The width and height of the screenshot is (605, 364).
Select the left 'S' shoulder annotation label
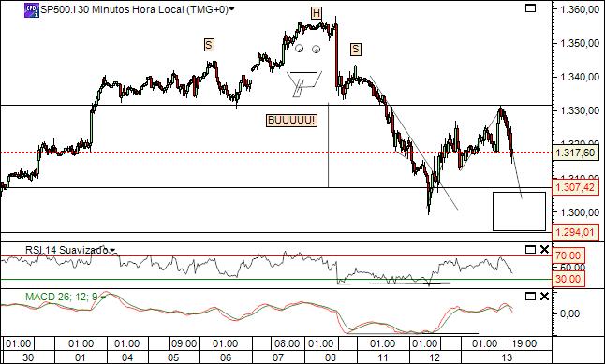click(x=209, y=45)
